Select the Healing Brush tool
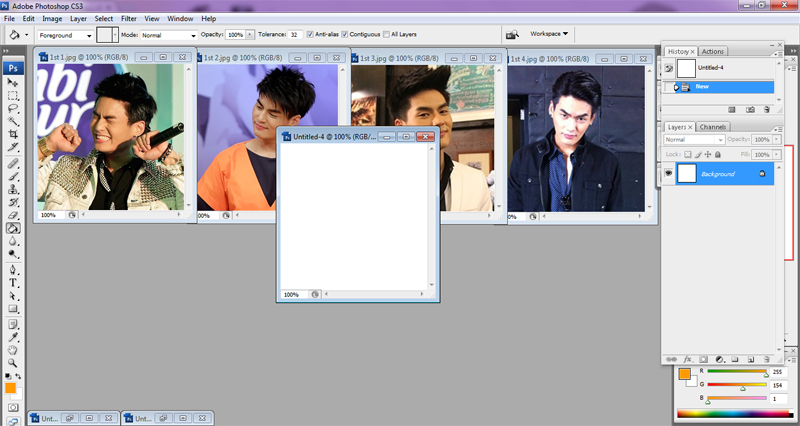 tap(13, 163)
